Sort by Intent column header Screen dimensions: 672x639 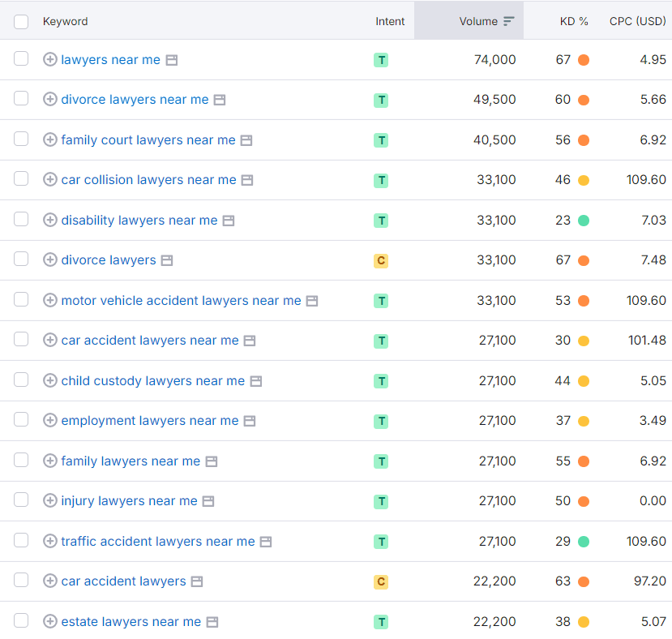coord(390,21)
